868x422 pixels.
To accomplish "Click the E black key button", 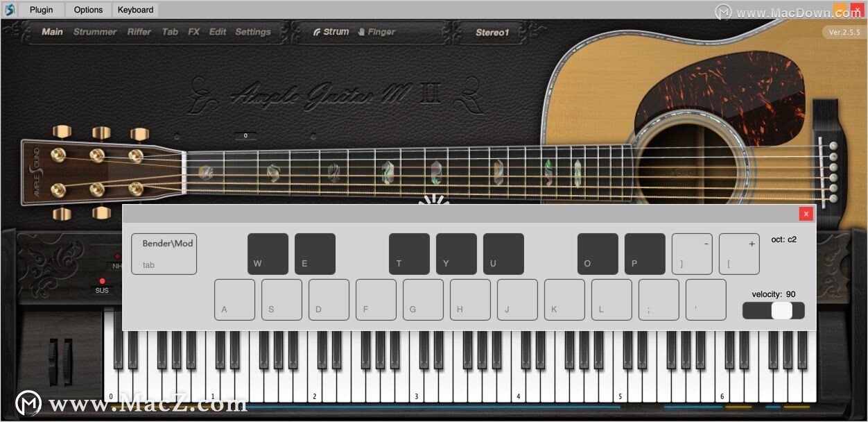I will [x=315, y=254].
